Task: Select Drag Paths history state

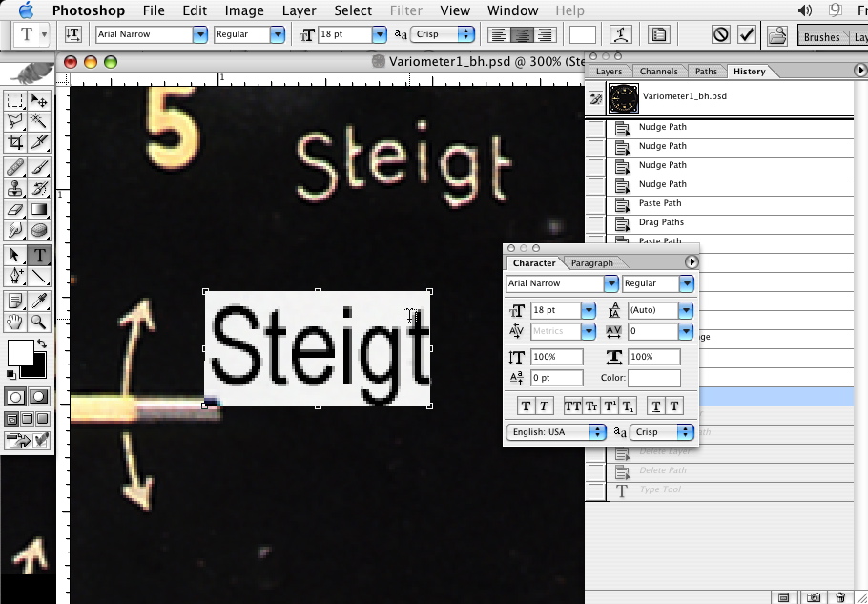Action: (x=662, y=222)
